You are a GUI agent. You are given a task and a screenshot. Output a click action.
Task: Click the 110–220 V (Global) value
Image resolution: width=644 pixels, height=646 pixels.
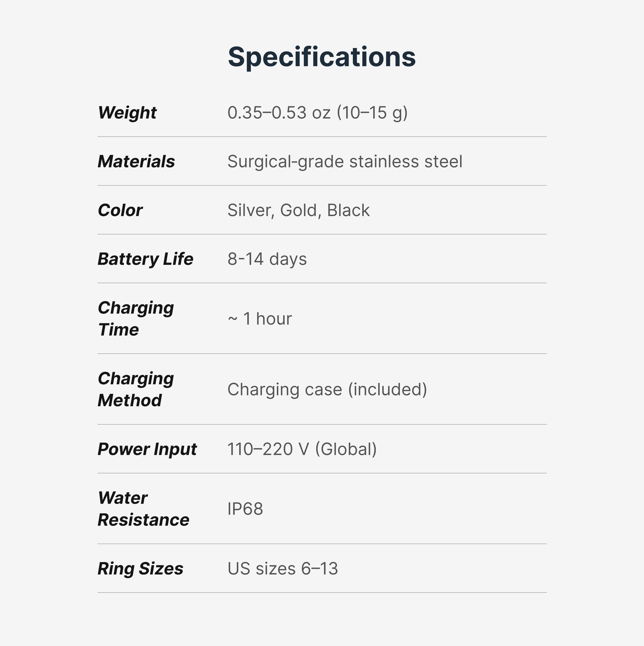coord(302,449)
